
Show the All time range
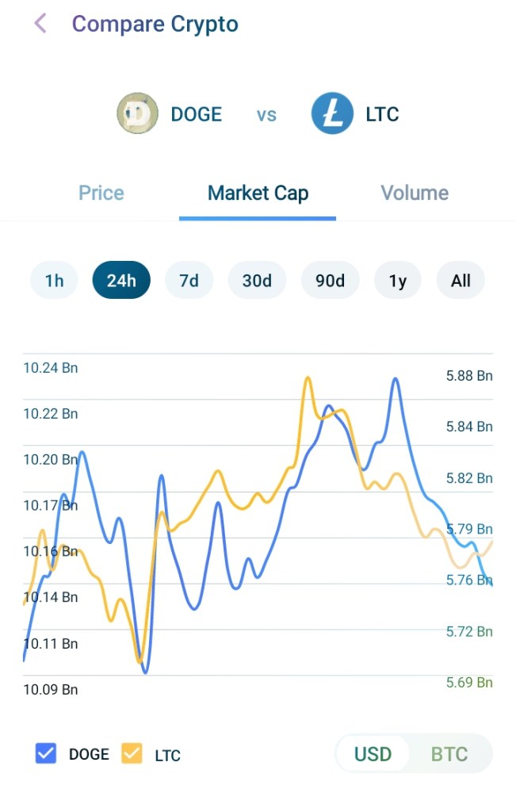(461, 280)
